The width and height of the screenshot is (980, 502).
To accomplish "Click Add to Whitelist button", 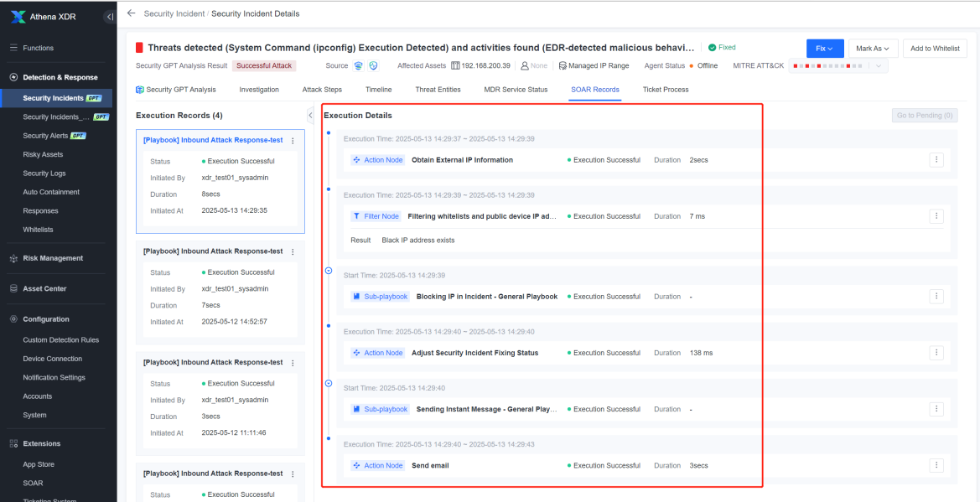I will point(935,48).
